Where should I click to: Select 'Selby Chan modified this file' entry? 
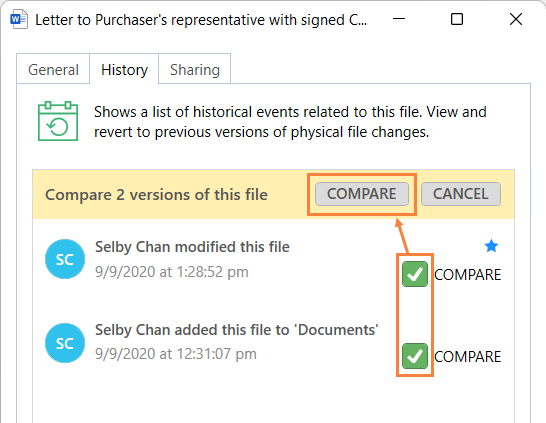coord(192,247)
